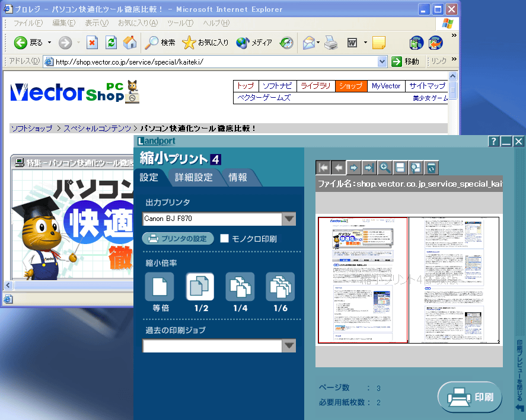Open the IE address bar dropdown

click(x=382, y=62)
